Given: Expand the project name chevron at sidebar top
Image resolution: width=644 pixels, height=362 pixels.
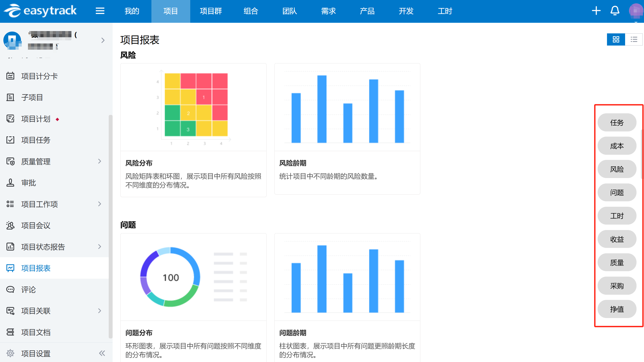Looking at the screenshot, I should [x=103, y=40].
